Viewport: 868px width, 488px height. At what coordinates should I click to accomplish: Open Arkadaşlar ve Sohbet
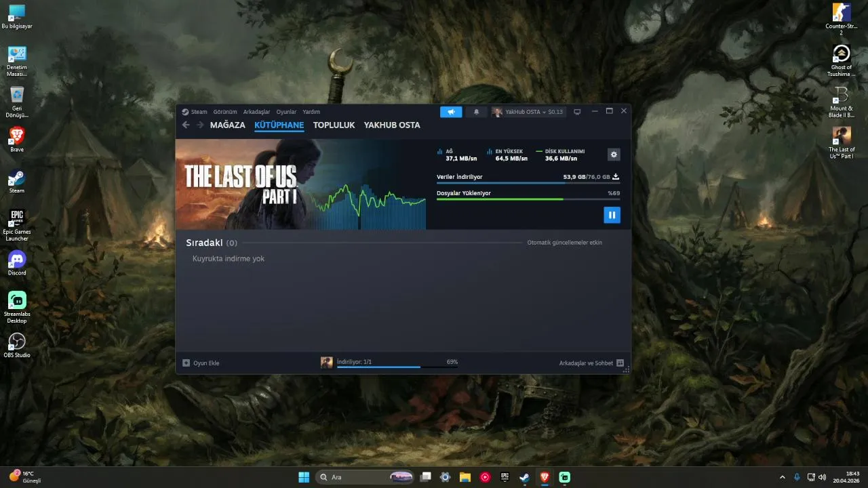click(x=591, y=363)
